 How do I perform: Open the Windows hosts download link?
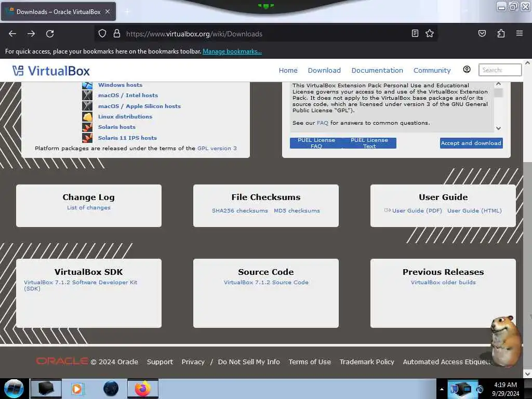click(120, 85)
